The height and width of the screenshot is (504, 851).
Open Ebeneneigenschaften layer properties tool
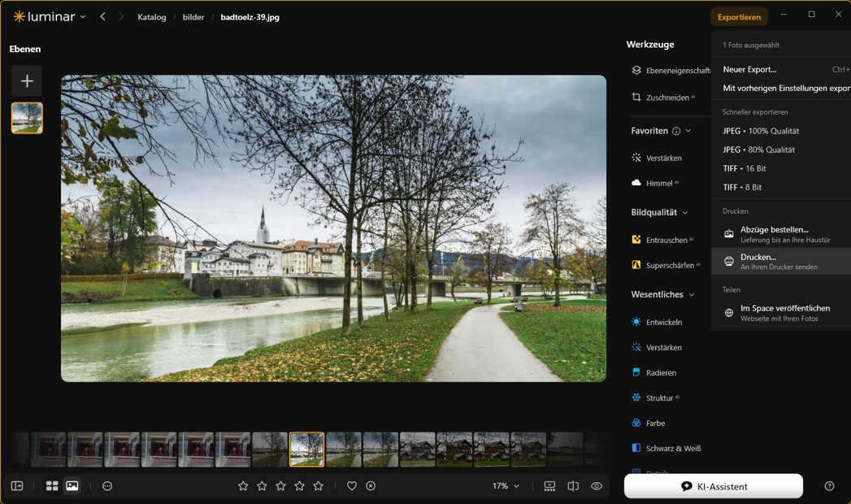[671, 71]
